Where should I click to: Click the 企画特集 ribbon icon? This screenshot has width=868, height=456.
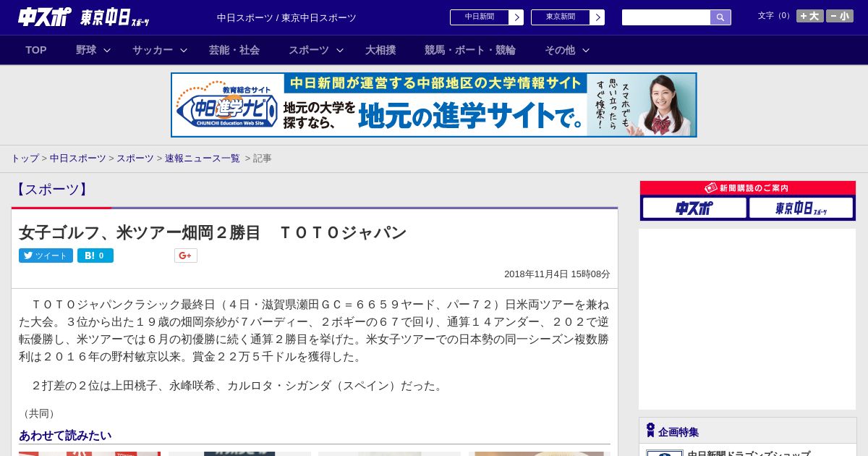point(650,431)
